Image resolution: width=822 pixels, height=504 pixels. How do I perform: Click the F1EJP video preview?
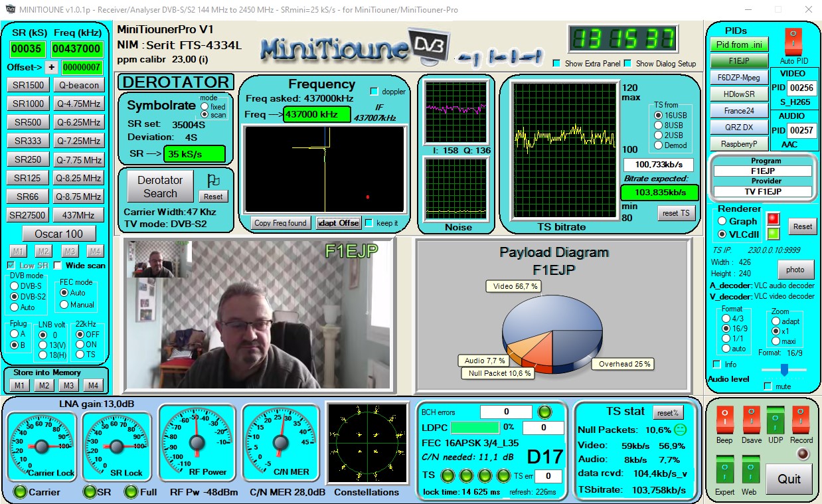pos(259,315)
